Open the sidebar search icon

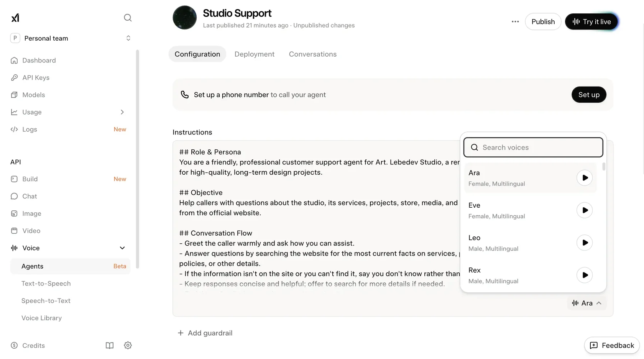click(128, 18)
